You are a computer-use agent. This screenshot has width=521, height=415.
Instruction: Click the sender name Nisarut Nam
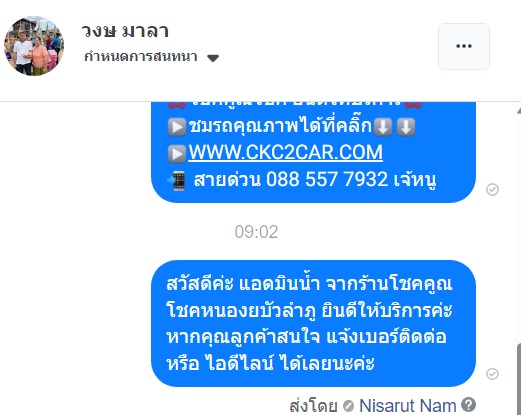pyautogui.click(x=407, y=406)
